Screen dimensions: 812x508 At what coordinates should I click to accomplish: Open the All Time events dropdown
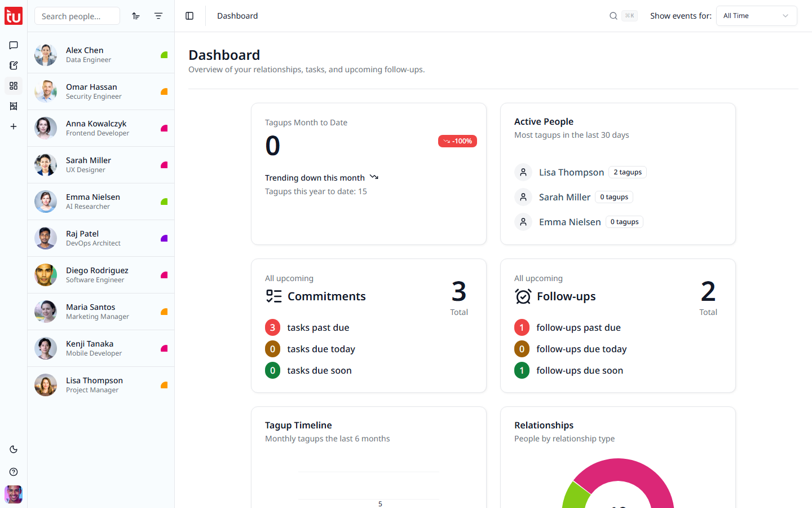(x=757, y=16)
